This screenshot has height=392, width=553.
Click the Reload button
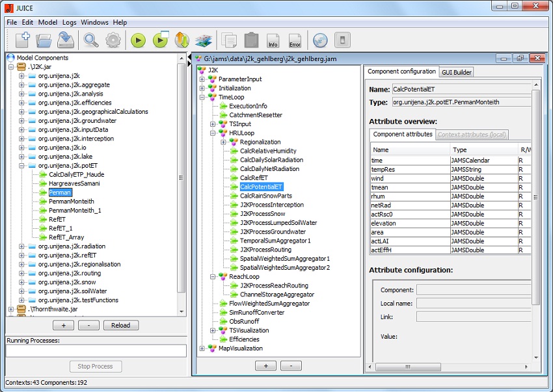120,325
